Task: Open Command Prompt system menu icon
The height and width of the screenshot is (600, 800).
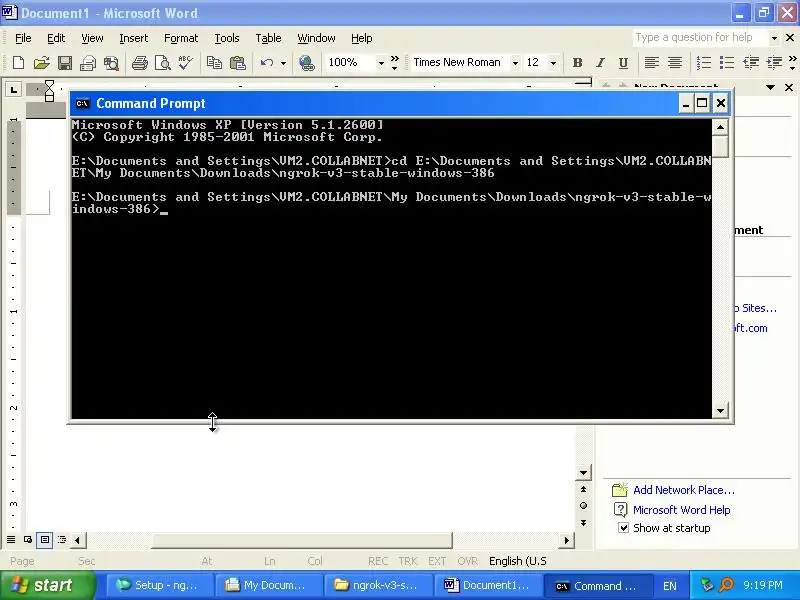Action: pos(82,103)
